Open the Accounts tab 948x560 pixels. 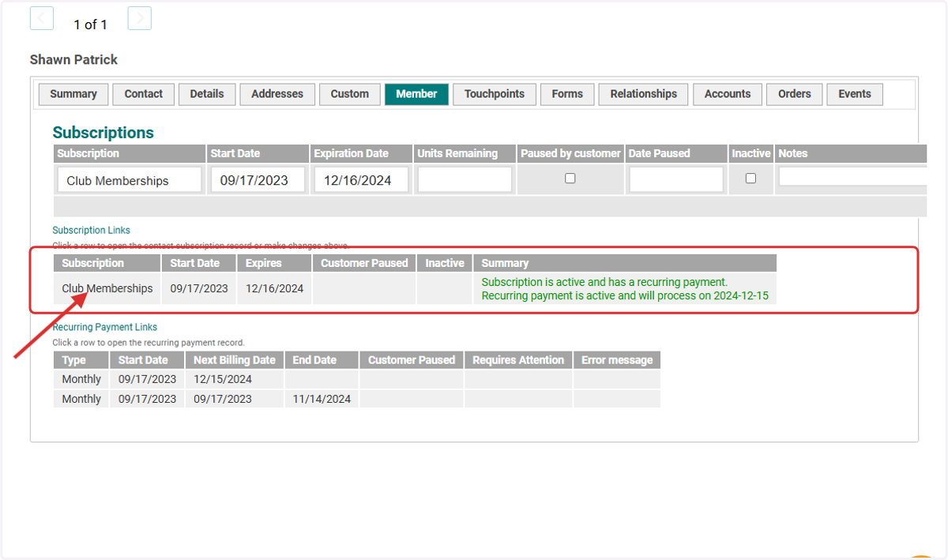point(728,94)
